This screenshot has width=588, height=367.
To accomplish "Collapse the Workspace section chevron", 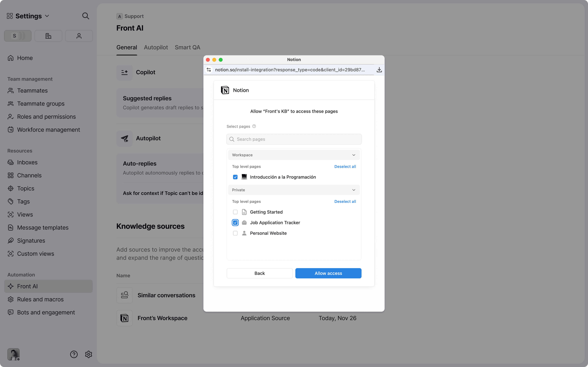I will click(354, 155).
